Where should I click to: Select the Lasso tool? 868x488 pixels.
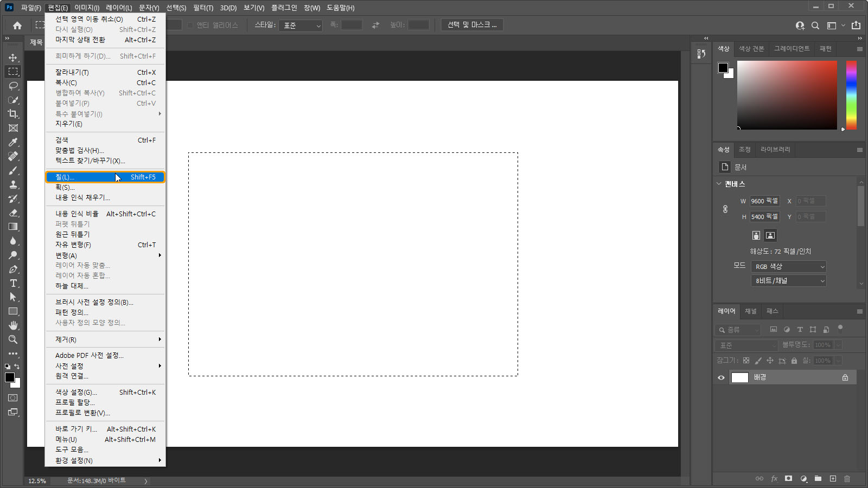pyautogui.click(x=13, y=86)
